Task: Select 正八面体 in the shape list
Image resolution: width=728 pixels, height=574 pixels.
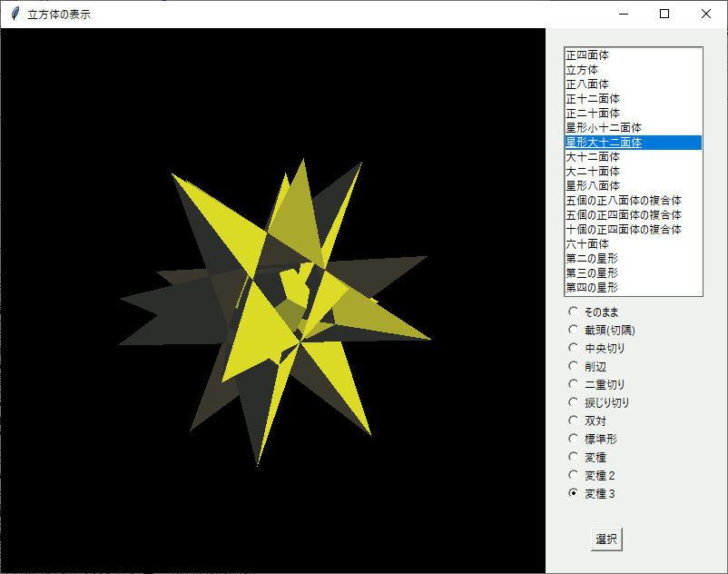Action: point(633,84)
